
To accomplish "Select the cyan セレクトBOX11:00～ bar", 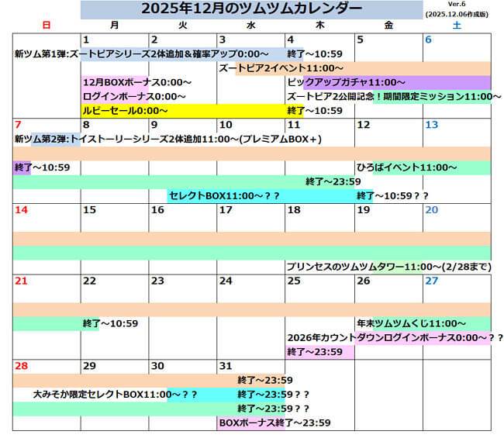I will point(224,196).
